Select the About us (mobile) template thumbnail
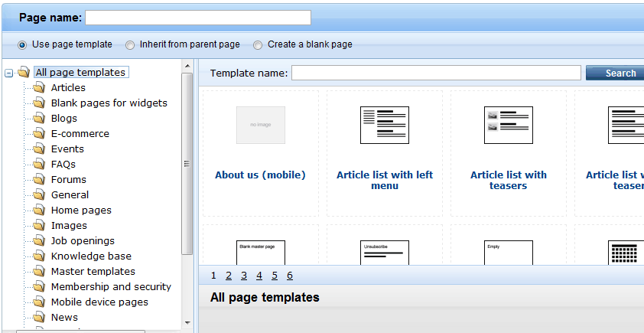This screenshot has width=644, height=333. pos(261,125)
